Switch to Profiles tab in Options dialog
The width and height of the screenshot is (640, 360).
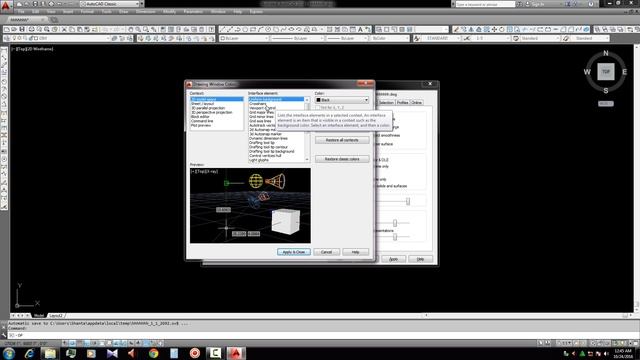[402, 102]
